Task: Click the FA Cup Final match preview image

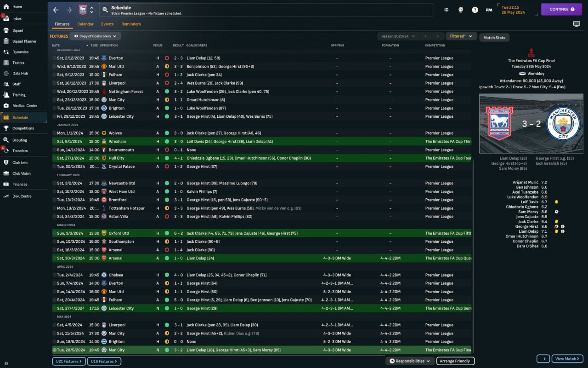Action: pos(531,124)
